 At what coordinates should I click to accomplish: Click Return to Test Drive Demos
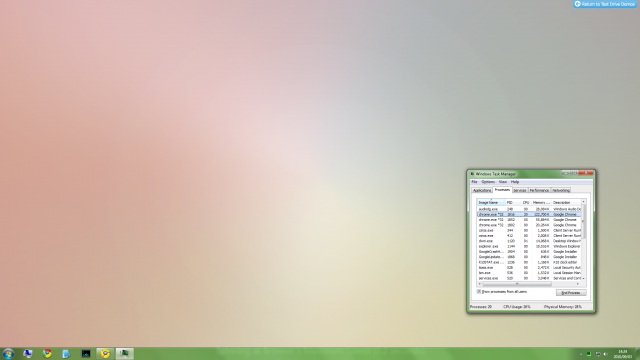605,4
